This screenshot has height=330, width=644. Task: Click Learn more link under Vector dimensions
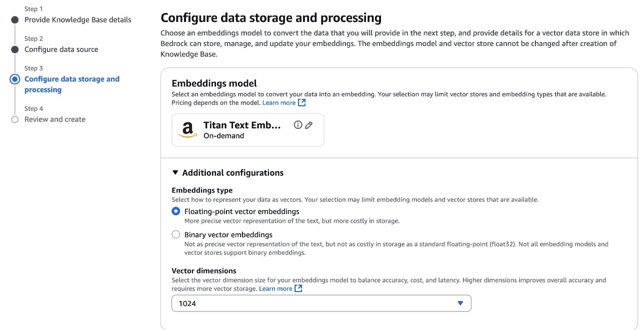coord(275,289)
